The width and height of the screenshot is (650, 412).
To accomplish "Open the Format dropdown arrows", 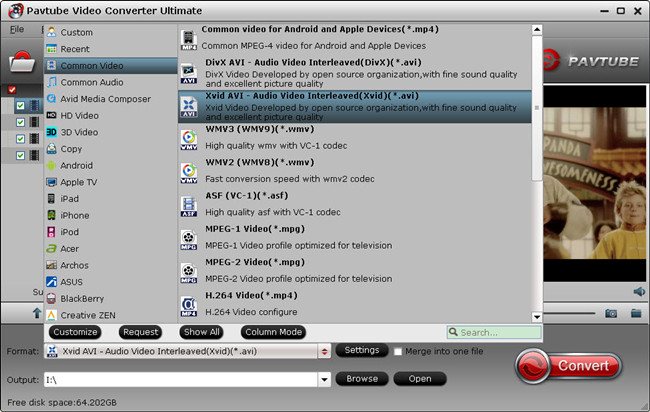I will 324,351.
